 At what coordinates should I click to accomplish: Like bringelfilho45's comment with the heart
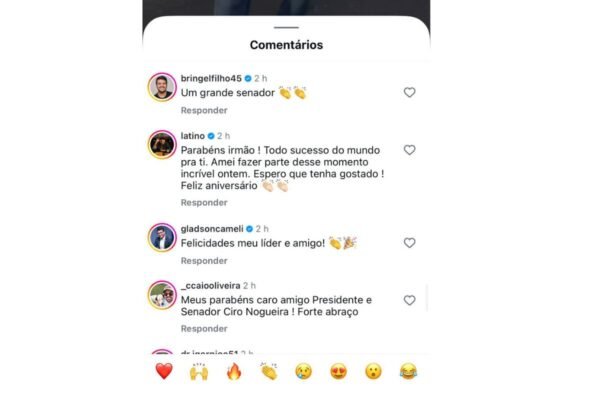[409, 92]
